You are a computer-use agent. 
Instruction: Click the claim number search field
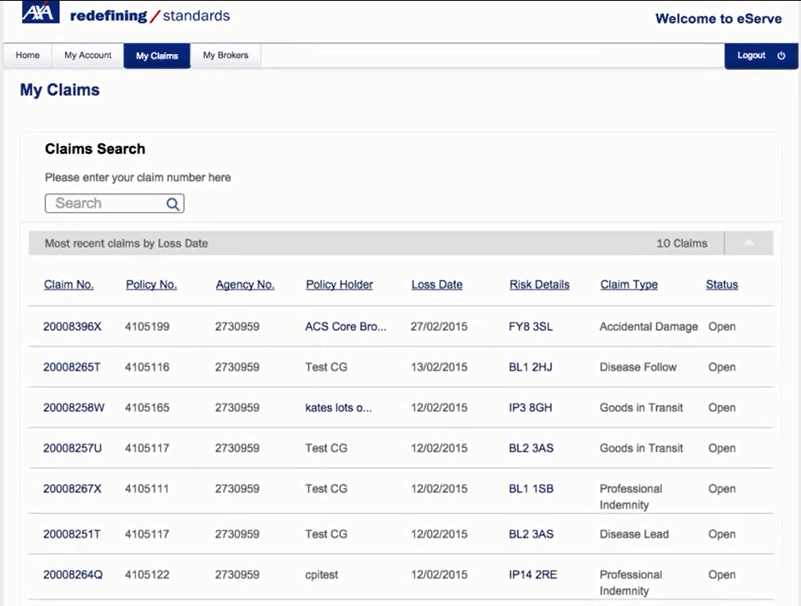click(x=105, y=203)
